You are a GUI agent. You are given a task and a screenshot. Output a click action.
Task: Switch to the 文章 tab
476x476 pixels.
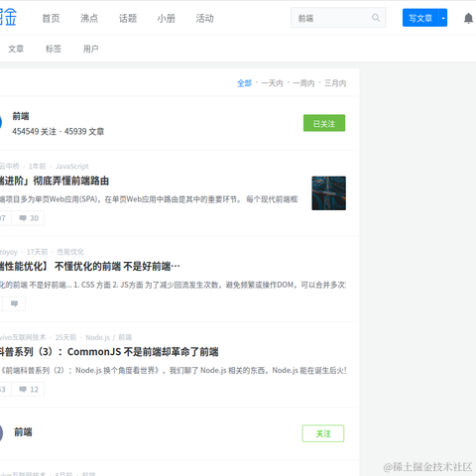tap(16, 49)
